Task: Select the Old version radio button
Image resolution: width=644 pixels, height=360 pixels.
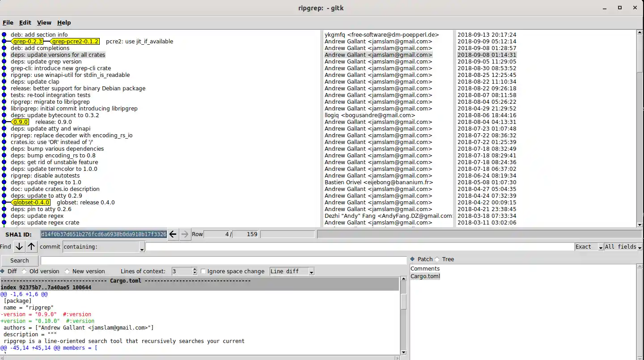Action: click(x=24, y=271)
